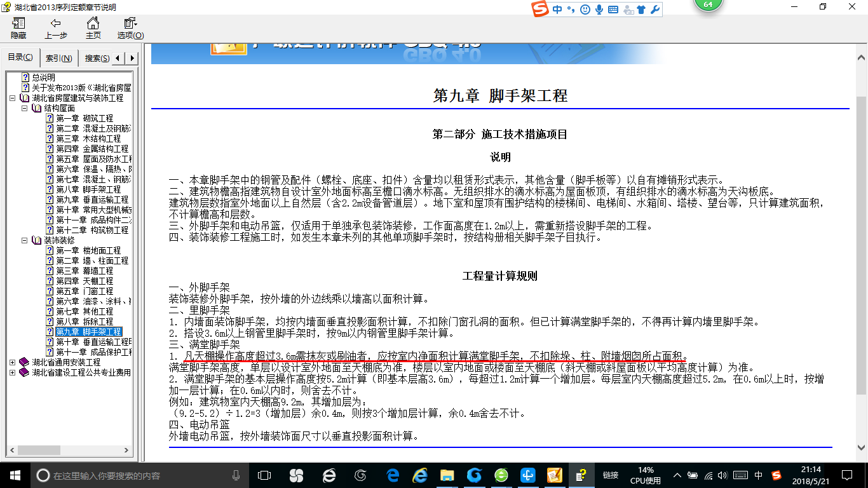
Task: Select 第二章 混凝土及钢筋 topic
Action: [x=93, y=128]
